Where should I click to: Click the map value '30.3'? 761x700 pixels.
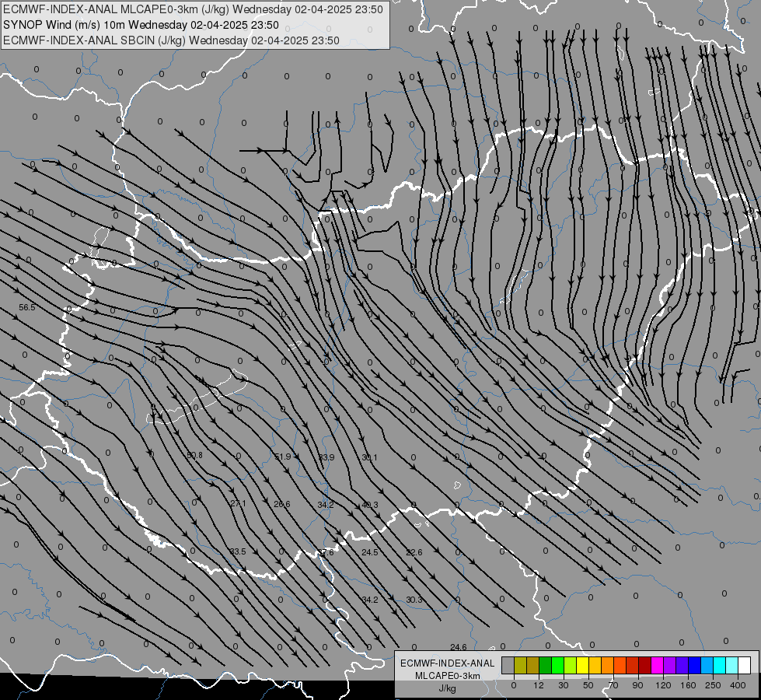414,600
